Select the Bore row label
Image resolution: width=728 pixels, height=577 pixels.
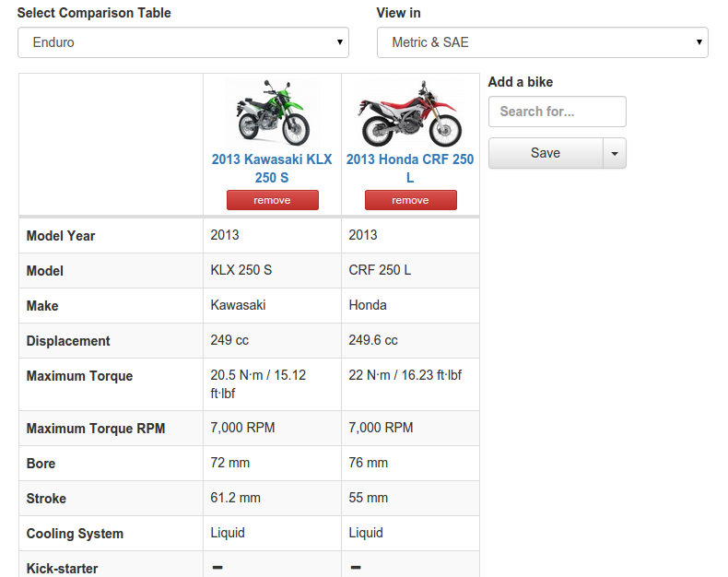pos(41,464)
